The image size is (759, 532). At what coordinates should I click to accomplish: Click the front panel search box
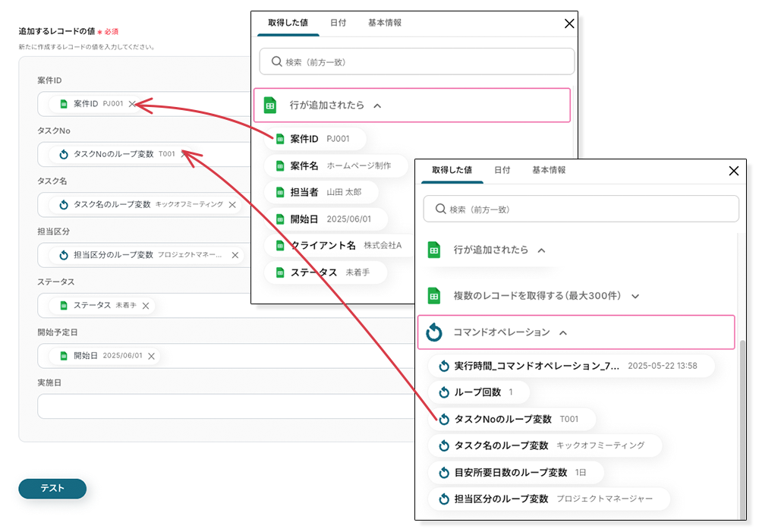pos(581,209)
